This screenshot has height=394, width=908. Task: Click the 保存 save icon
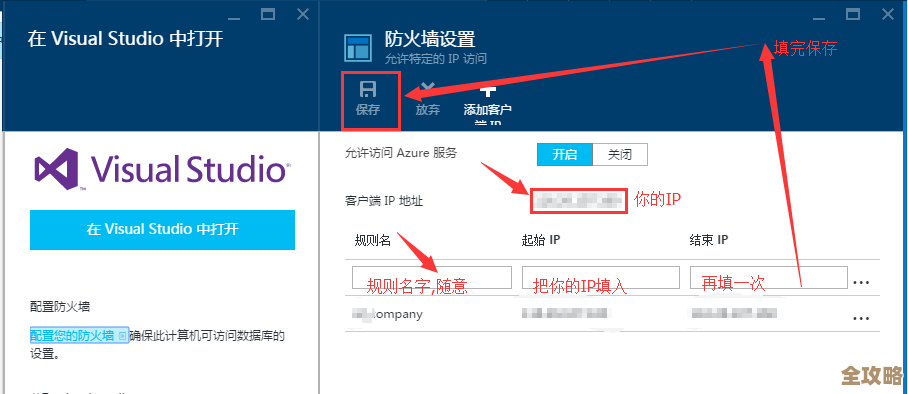(368, 88)
